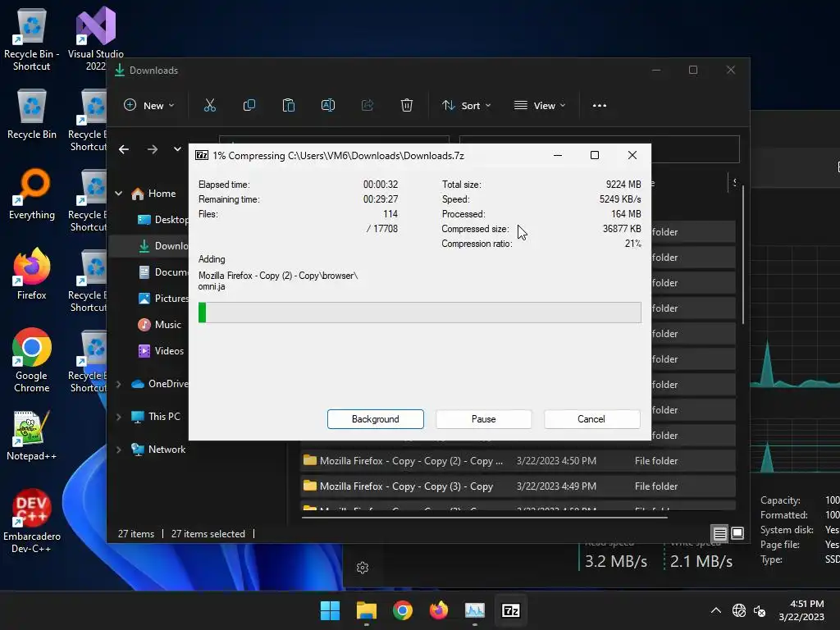Open the Notepad++ desktop icon
The image size is (840, 630).
pyautogui.click(x=32, y=436)
